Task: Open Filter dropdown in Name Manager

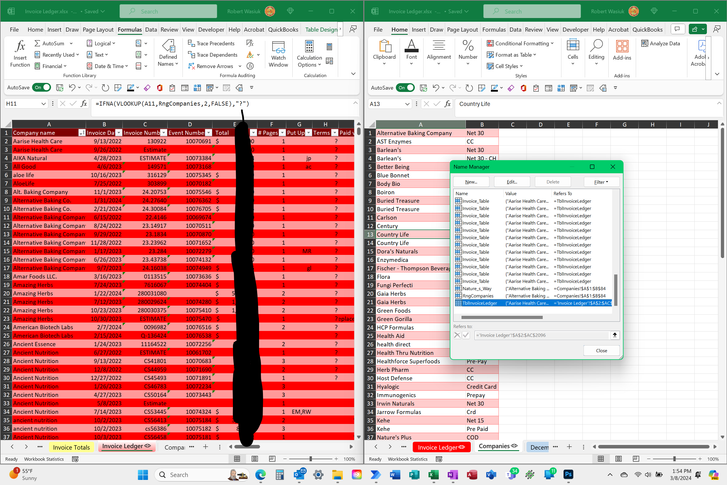Action: coord(601,182)
